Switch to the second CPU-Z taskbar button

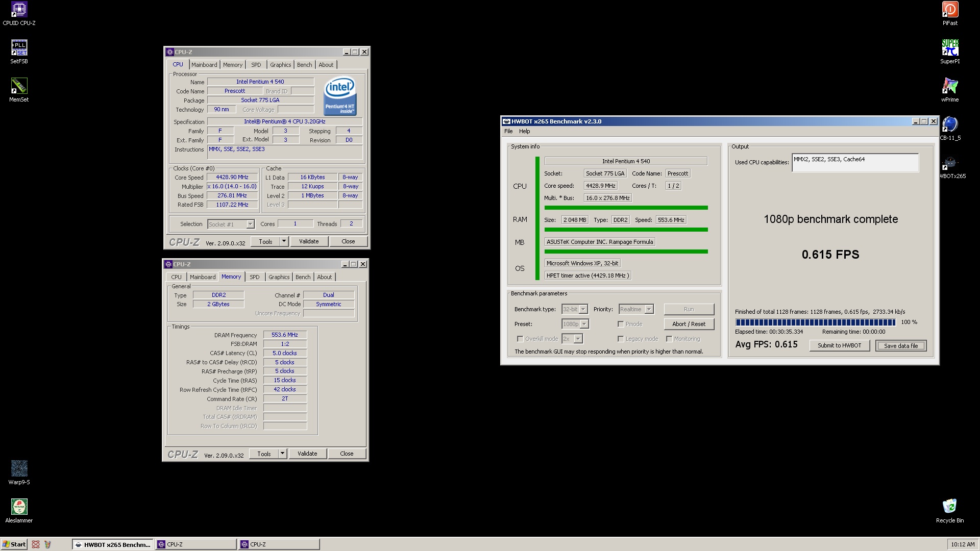point(279,544)
